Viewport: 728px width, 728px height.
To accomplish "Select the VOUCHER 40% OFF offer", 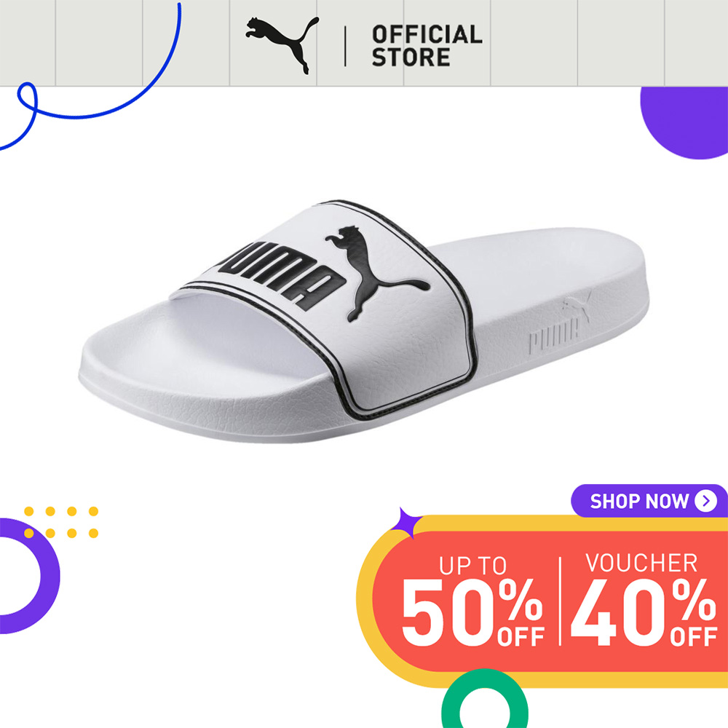I will [643, 599].
